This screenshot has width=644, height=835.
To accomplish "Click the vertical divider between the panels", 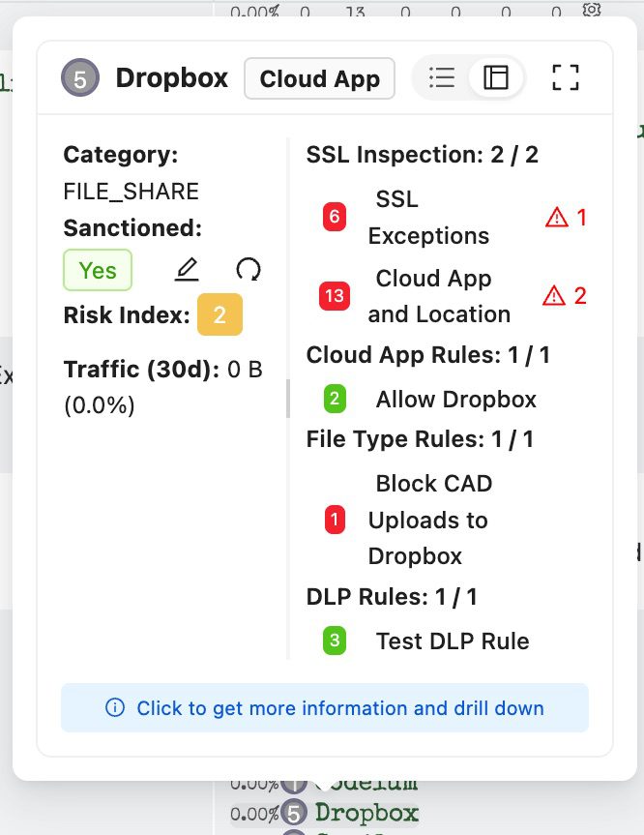I will (x=288, y=398).
